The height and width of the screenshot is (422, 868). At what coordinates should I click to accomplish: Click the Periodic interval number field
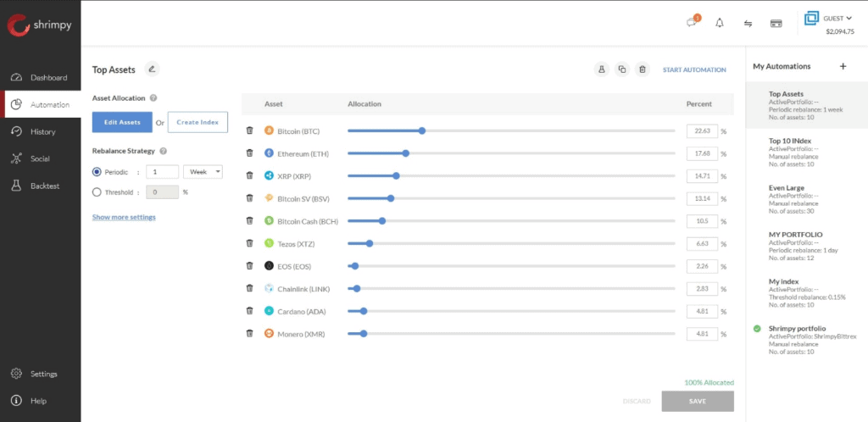pos(162,172)
